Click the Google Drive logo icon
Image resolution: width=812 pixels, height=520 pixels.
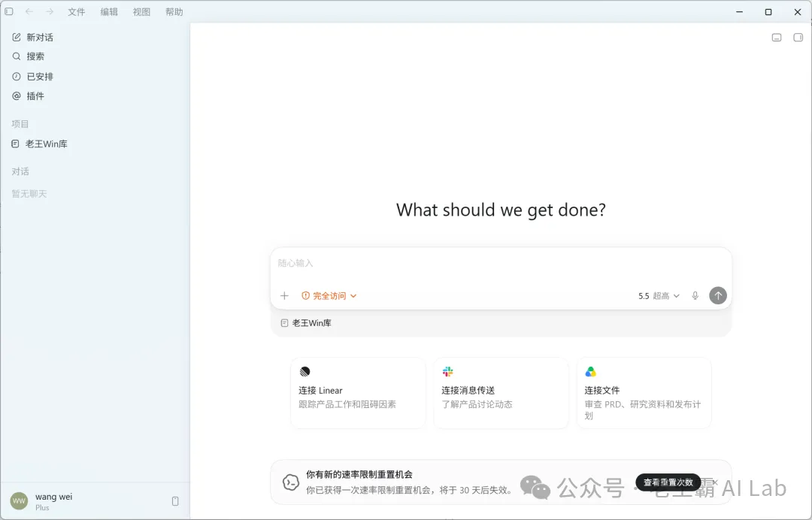coord(590,371)
